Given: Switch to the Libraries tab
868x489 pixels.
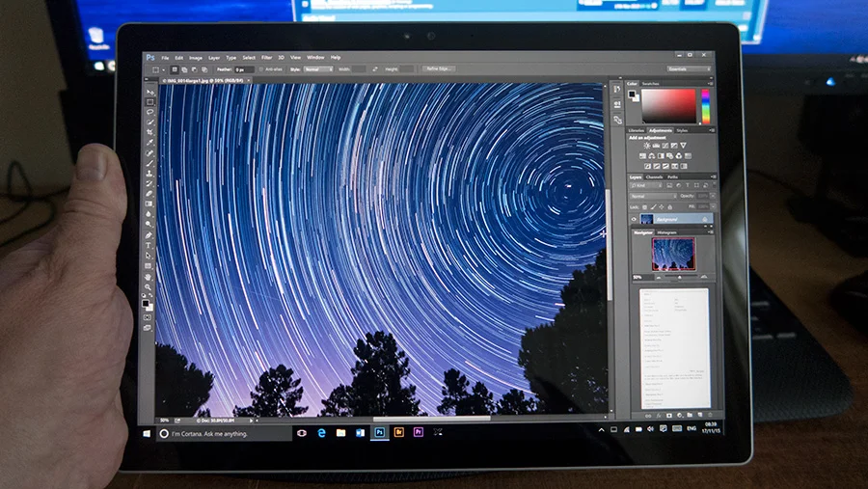Looking at the screenshot, I should coord(637,131).
